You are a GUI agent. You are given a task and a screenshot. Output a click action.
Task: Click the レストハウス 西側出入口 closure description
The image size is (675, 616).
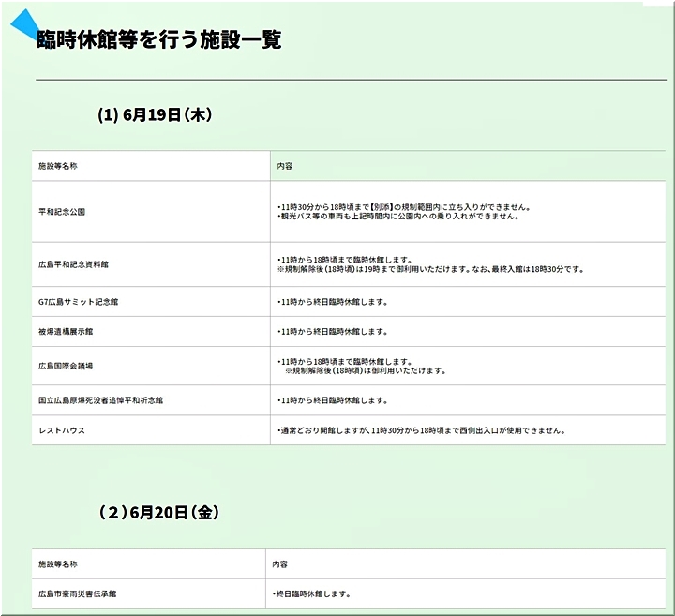click(420, 430)
